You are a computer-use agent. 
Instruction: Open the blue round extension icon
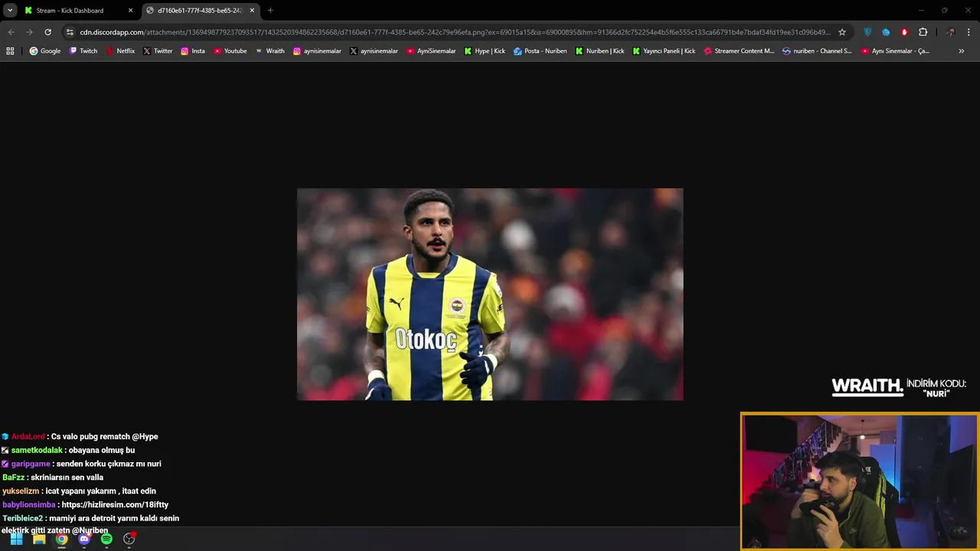[x=886, y=32]
